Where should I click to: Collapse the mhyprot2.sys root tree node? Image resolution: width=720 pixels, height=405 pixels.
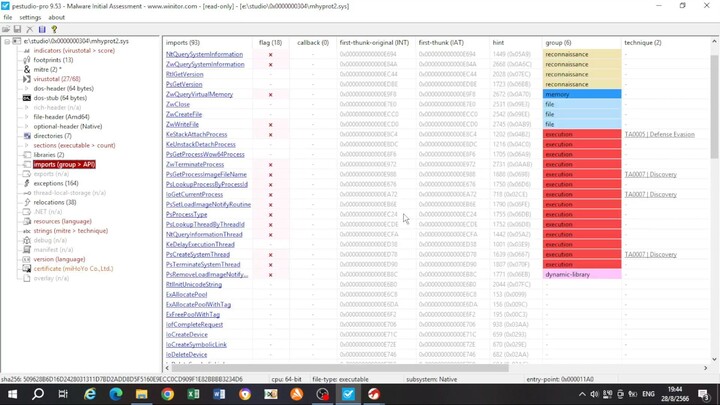click(7, 41)
